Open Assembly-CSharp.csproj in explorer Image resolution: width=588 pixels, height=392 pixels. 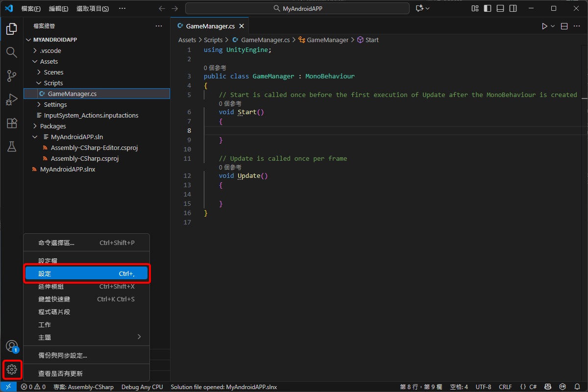84,158
